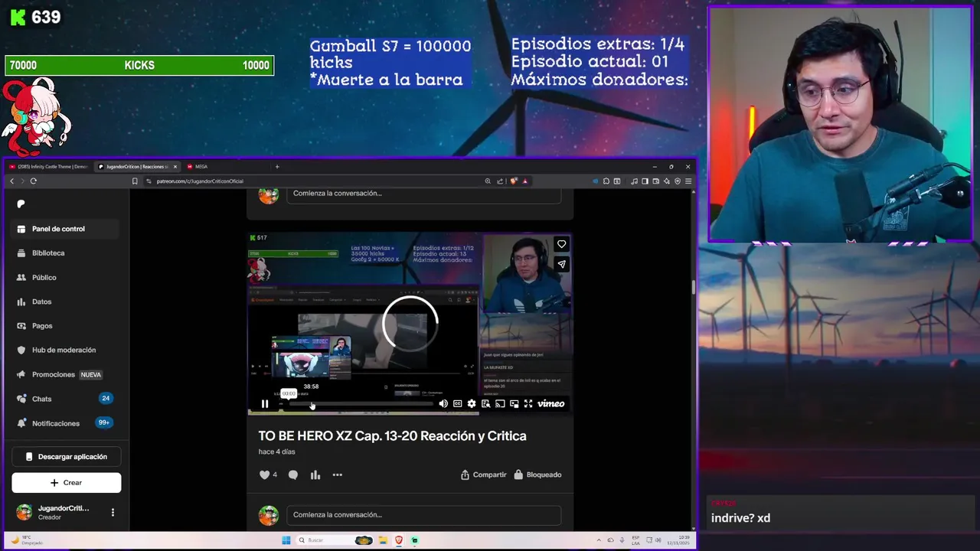This screenshot has width=980, height=551.
Task: Open the Vimeo logo link
Action: pos(551,404)
